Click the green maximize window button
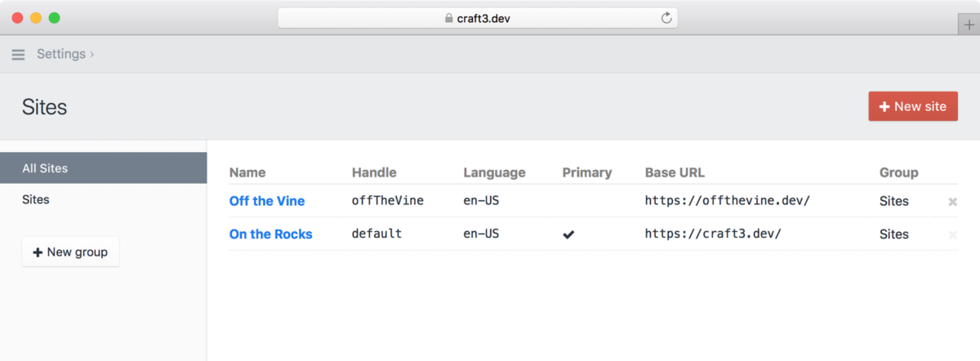The image size is (980, 361). click(x=54, y=17)
